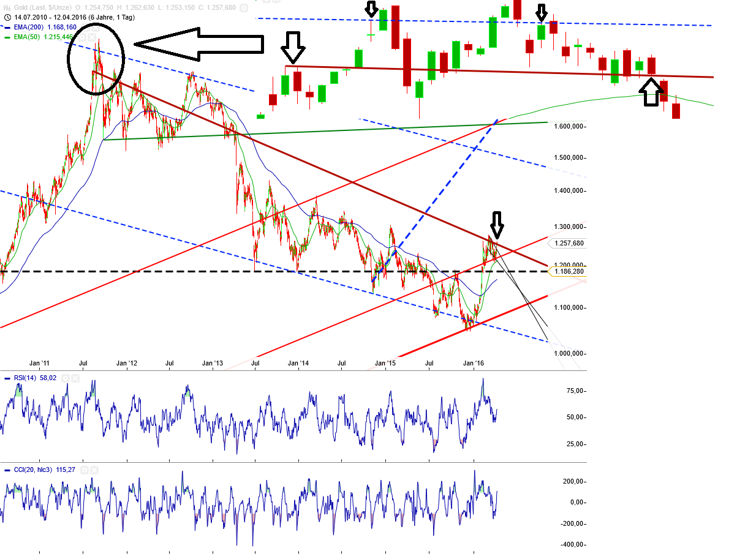This screenshot has height=554, width=756.
Task: Open CCI(20, hlc3) settings gear icon
Action: [x=83, y=470]
